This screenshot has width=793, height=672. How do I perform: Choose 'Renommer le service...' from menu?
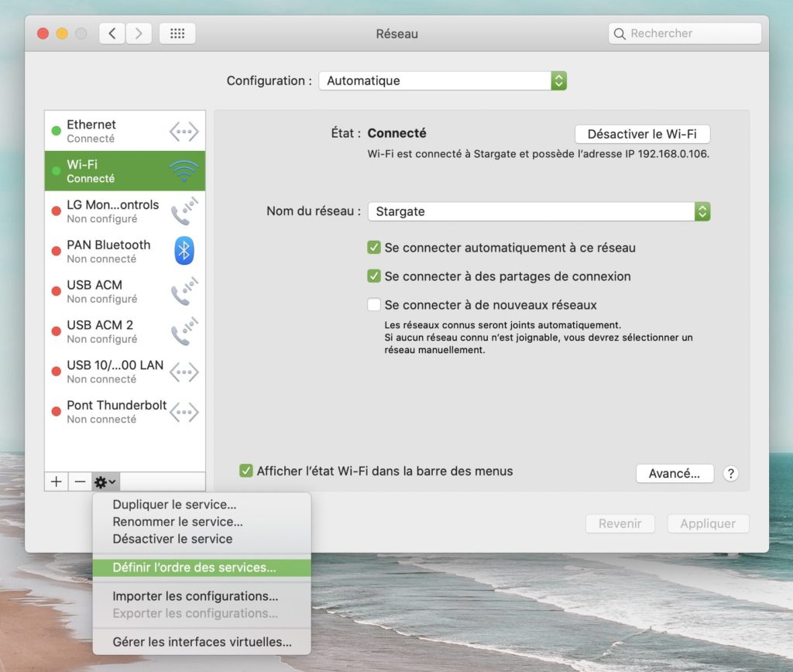202,522
